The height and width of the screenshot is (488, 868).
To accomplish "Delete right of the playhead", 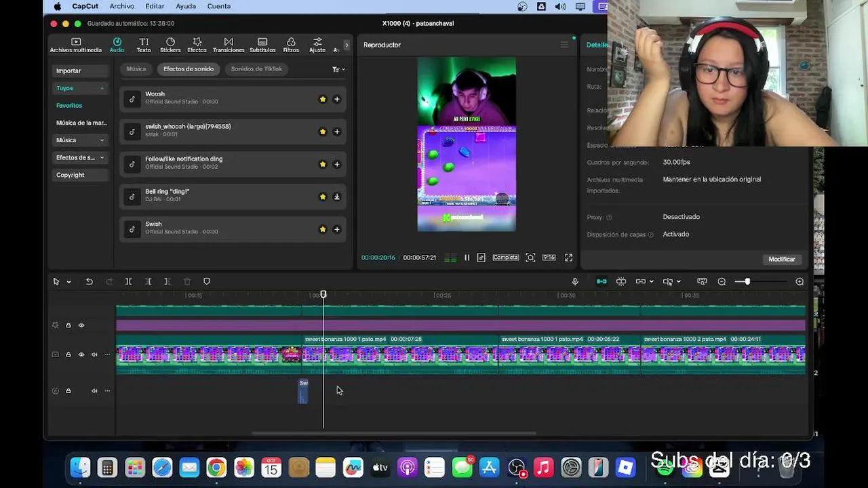I will (167, 281).
